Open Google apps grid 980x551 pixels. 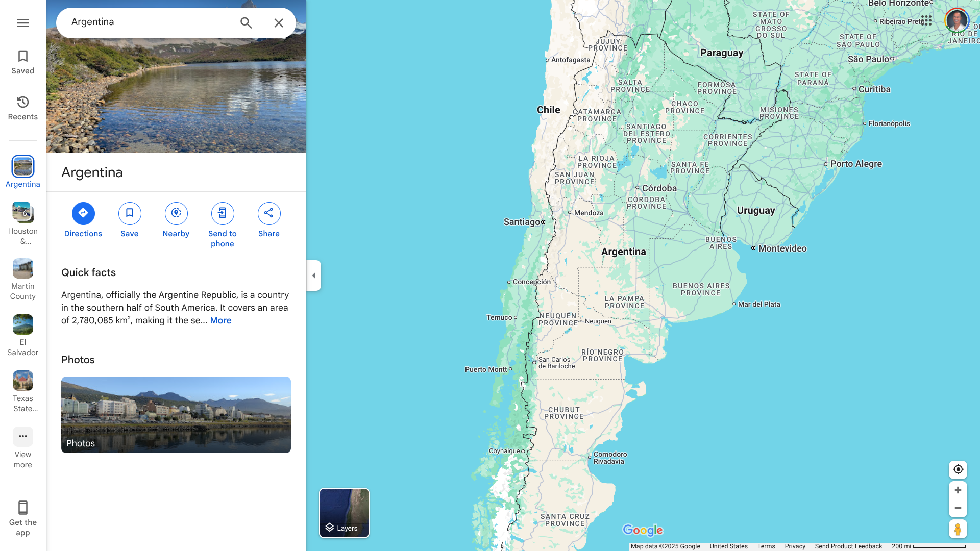tap(926, 20)
